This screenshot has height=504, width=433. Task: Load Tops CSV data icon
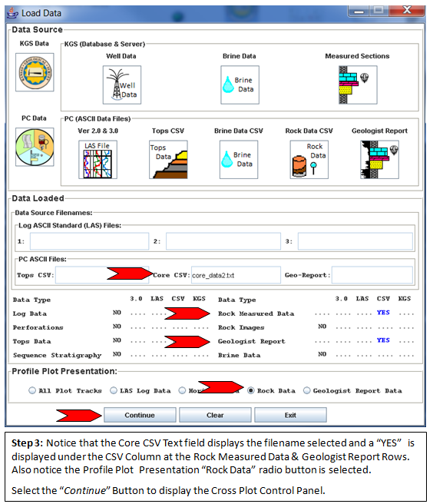168,160
